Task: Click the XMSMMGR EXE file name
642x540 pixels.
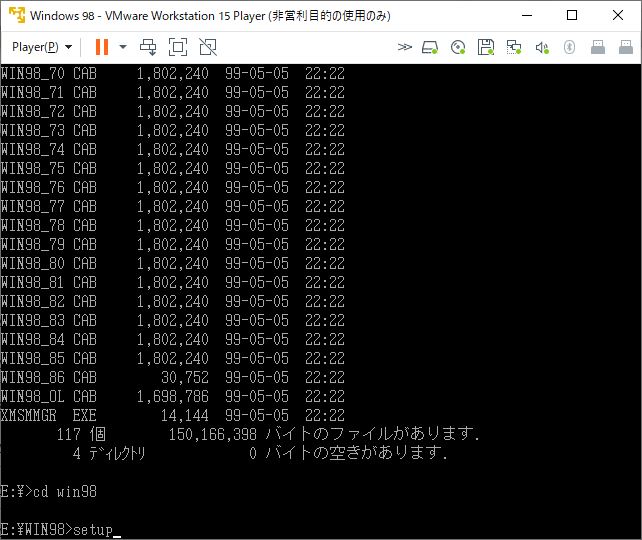Action: pos(48,416)
